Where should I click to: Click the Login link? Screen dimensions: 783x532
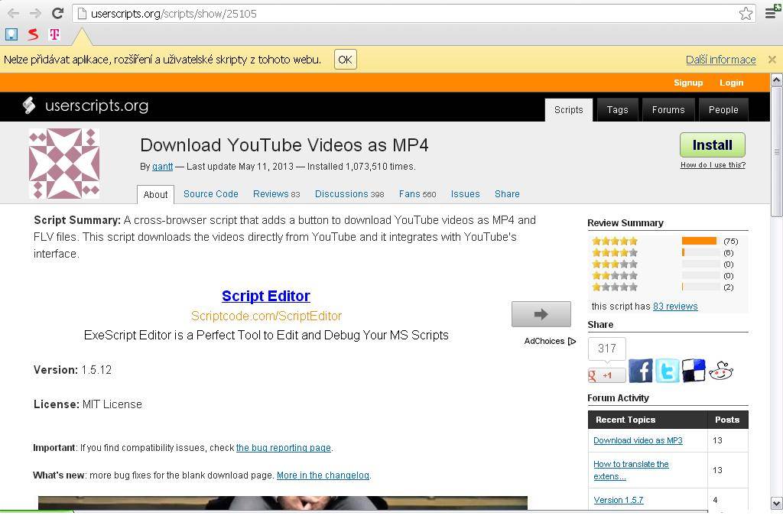coord(732,83)
